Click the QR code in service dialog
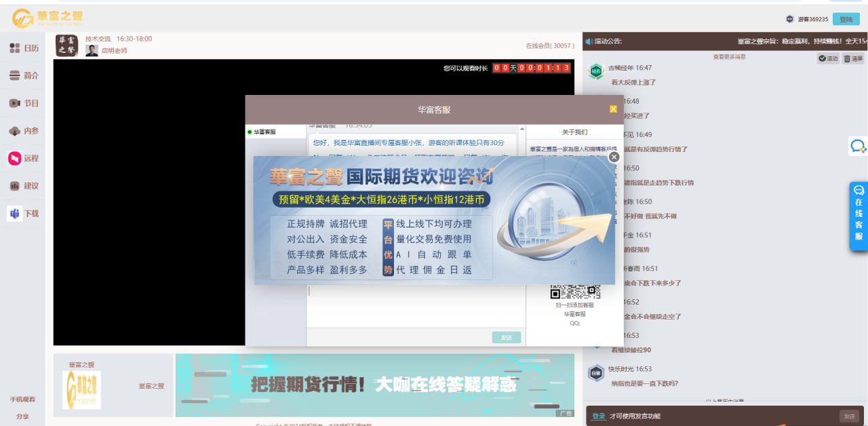 [x=575, y=292]
